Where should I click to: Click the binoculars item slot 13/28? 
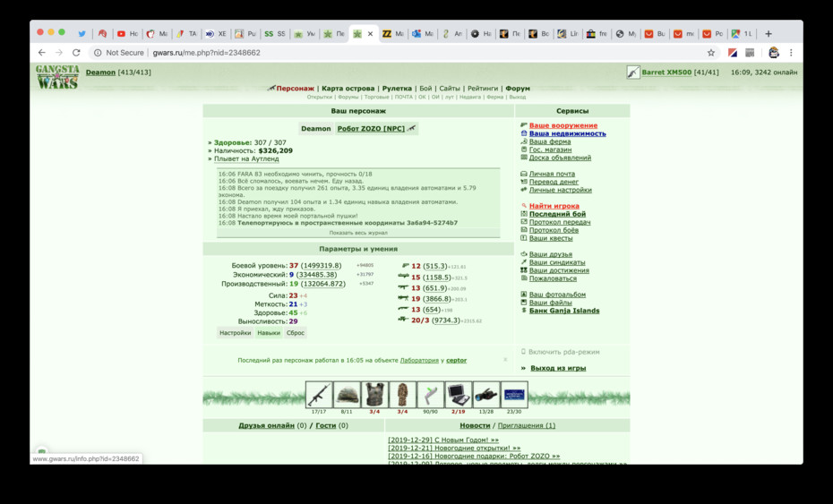pyautogui.click(x=486, y=395)
